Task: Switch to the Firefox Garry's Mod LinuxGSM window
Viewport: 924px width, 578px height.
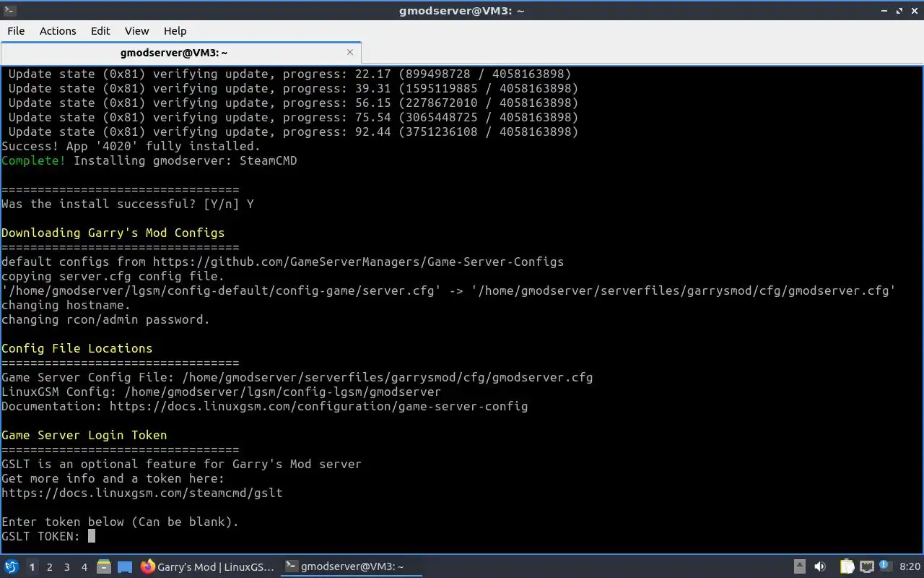Action: coord(208,567)
